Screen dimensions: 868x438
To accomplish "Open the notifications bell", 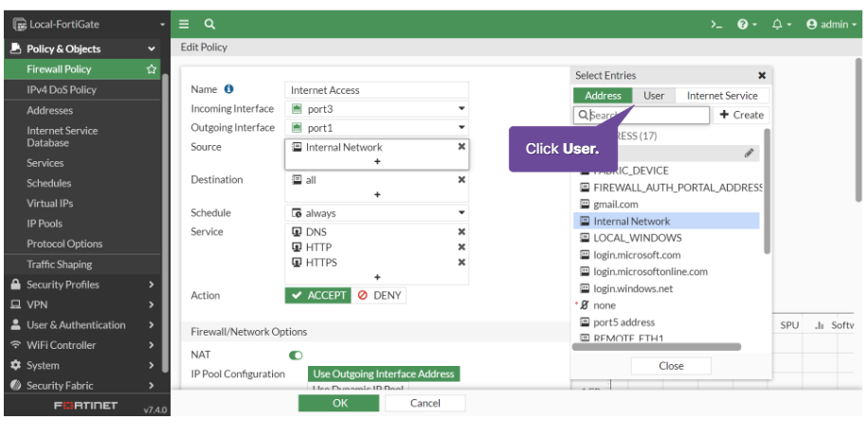I will (781, 25).
